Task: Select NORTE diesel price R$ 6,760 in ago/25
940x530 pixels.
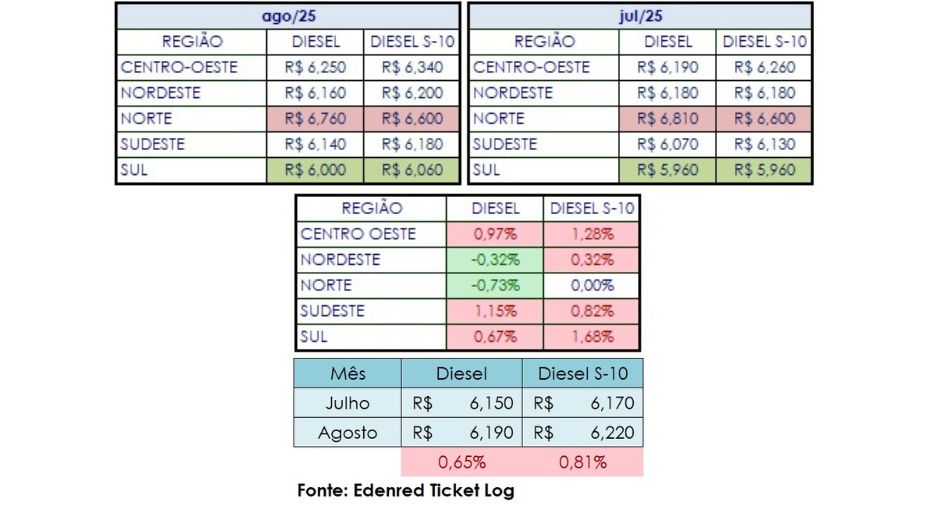Action: 315,119
